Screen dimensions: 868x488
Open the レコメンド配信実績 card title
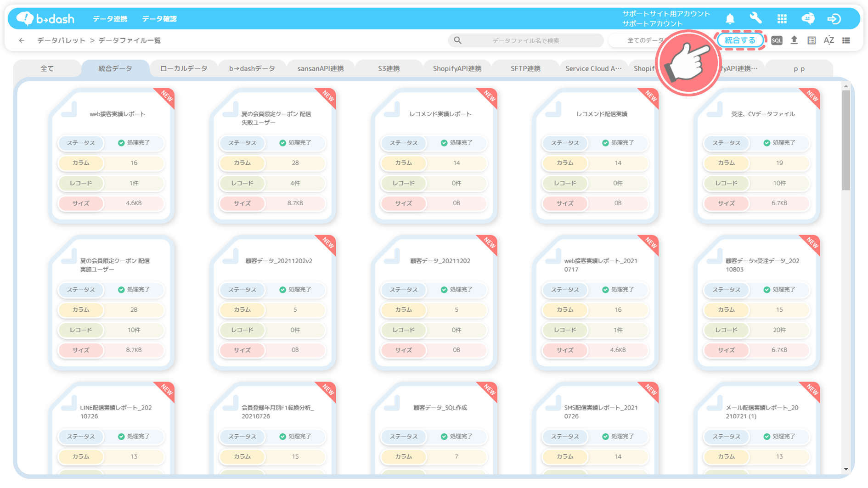[602, 114]
